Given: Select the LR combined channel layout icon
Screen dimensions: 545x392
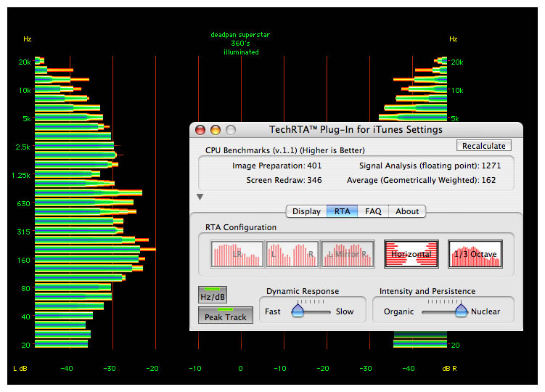Looking at the screenshot, I should coord(237,254).
